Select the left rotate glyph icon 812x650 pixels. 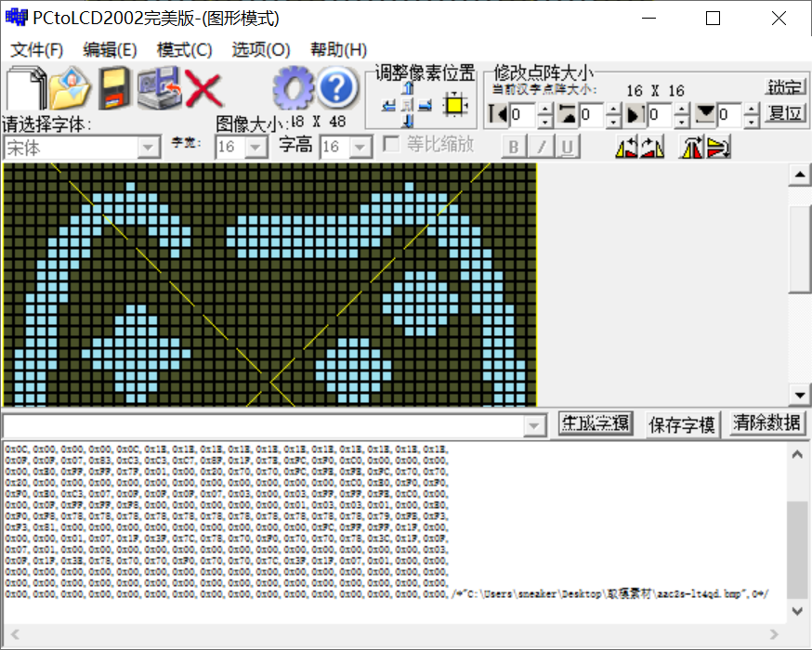click(x=624, y=147)
